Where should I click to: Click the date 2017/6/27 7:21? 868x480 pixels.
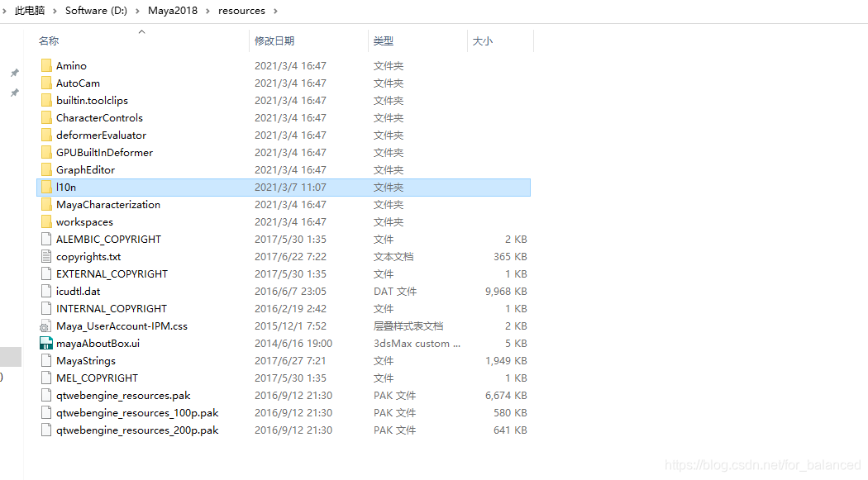point(291,360)
